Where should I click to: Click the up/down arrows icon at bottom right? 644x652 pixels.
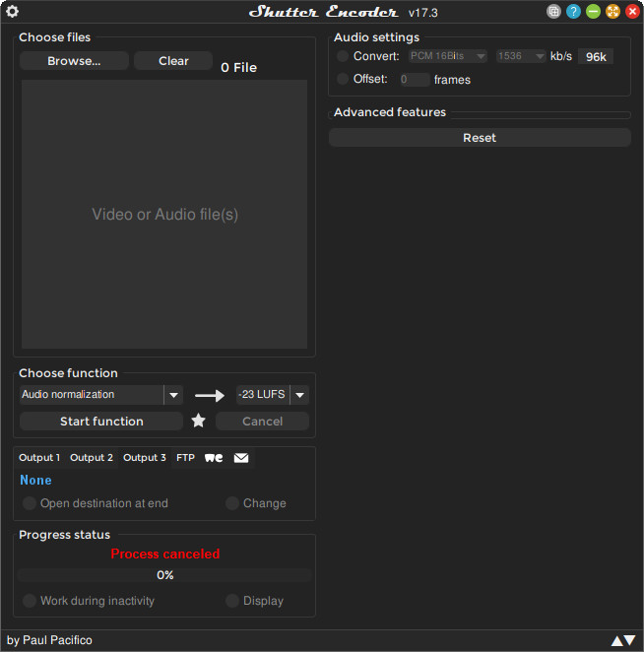coord(623,640)
